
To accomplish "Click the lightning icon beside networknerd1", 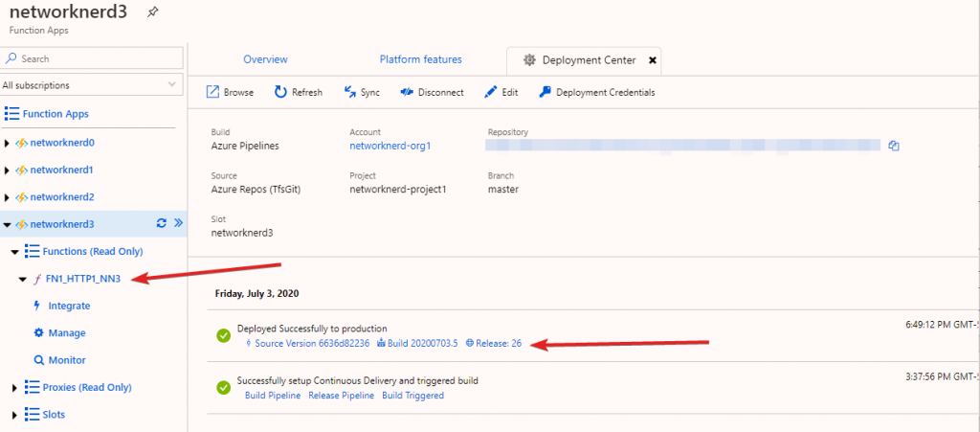I will click(x=21, y=171).
